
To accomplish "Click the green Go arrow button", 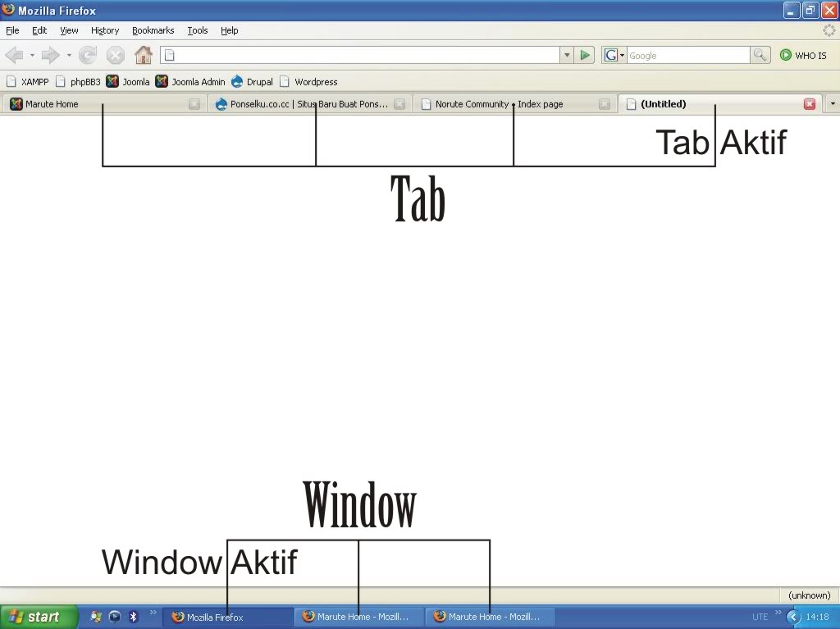I will [585, 55].
